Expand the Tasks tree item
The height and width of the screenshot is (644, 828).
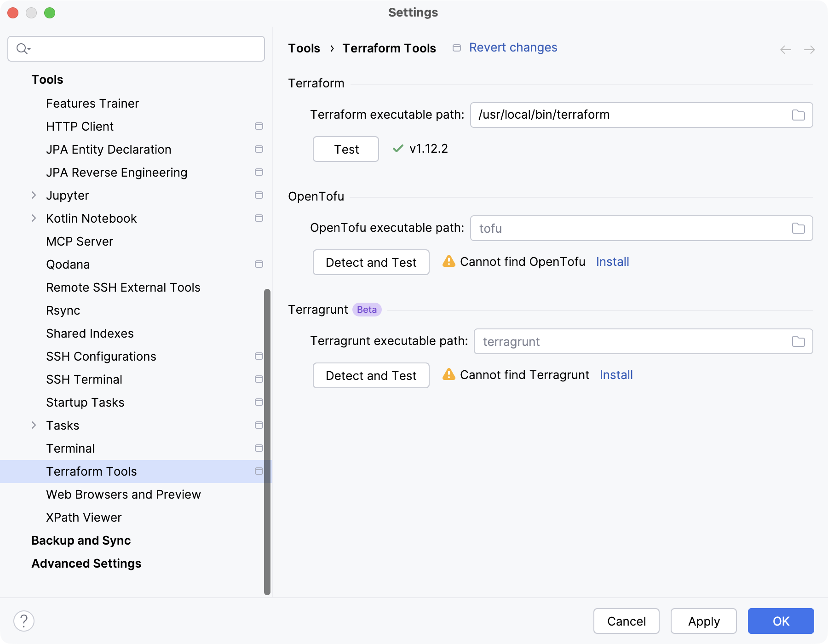pos(34,425)
